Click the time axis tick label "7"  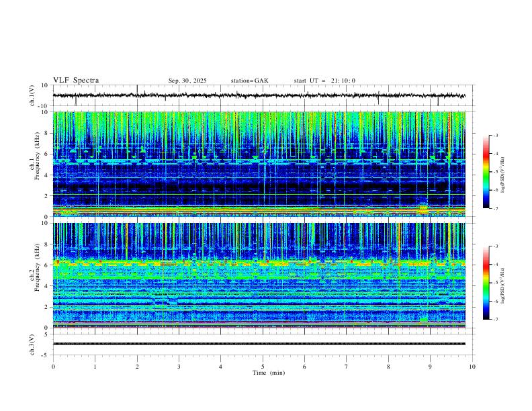coord(347,367)
